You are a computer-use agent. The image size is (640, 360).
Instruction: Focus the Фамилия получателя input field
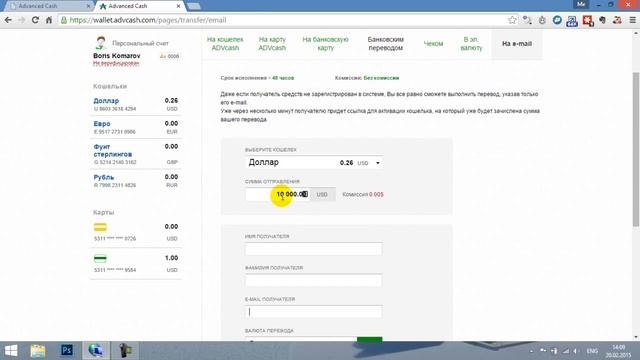click(x=313, y=280)
